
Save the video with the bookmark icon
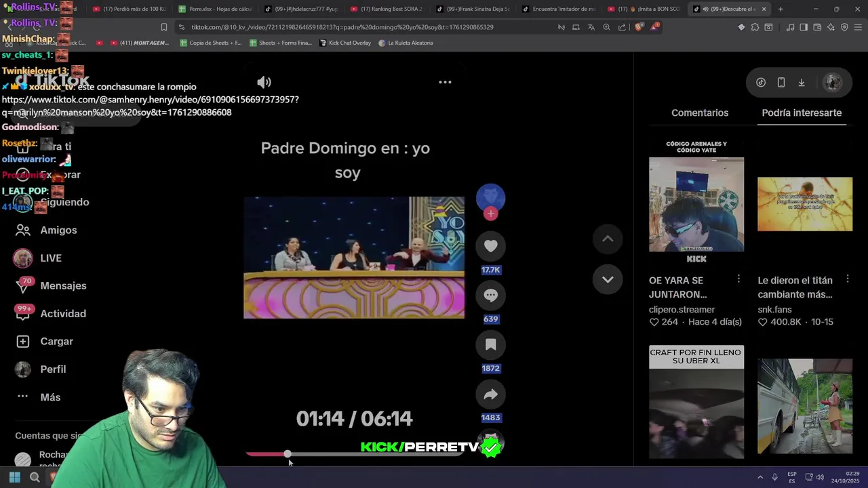pos(490,345)
